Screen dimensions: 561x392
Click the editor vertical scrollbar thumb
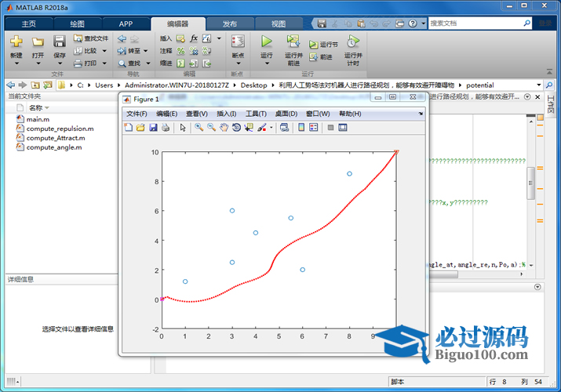[530, 183]
